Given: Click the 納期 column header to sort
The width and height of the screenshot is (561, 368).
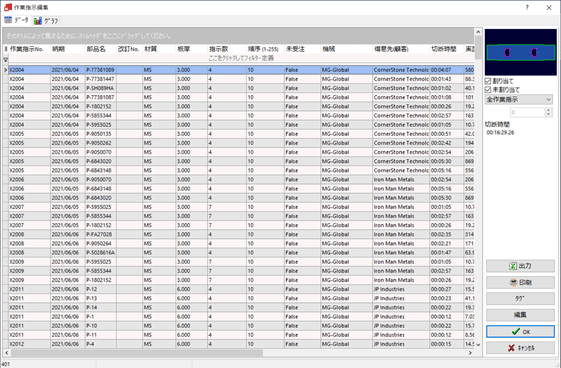Looking at the screenshot, I should point(59,49).
